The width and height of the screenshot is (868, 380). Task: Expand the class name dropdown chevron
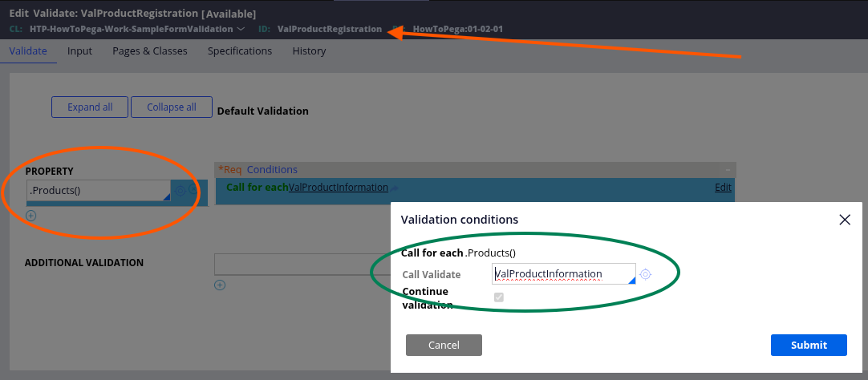(x=241, y=29)
